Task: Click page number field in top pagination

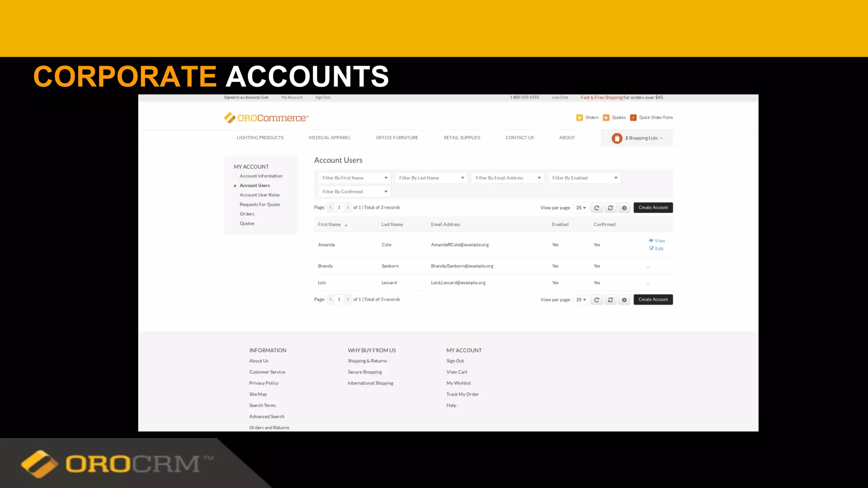Action: click(x=339, y=208)
